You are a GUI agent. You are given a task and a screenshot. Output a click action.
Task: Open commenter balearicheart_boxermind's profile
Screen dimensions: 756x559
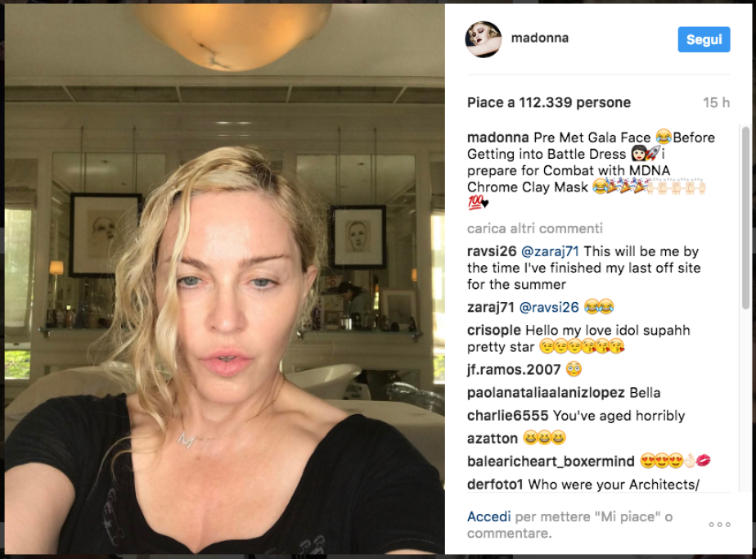click(551, 461)
